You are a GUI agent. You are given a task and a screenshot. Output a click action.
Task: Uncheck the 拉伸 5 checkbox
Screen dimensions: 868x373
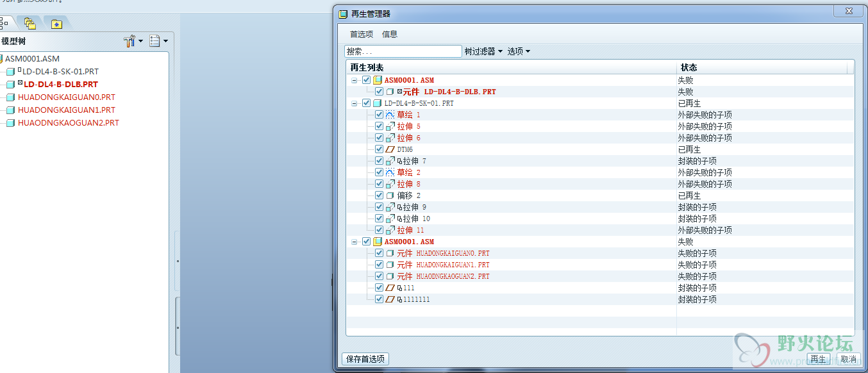point(380,126)
